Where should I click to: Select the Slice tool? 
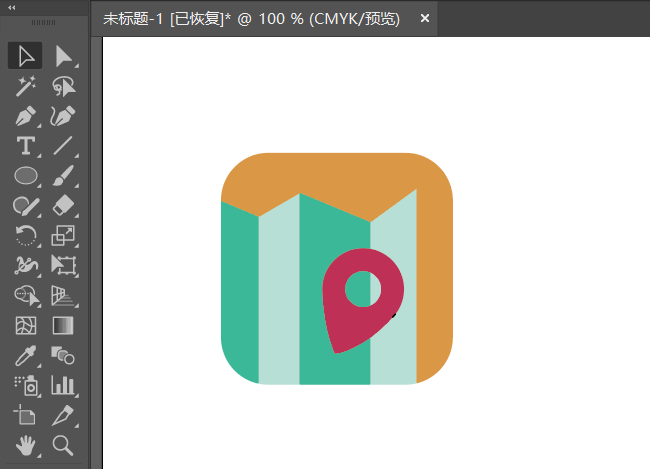click(x=63, y=415)
